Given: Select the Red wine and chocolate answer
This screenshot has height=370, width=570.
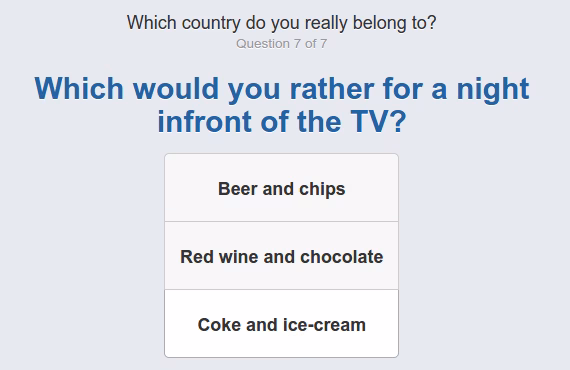Looking at the screenshot, I should [x=281, y=256].
